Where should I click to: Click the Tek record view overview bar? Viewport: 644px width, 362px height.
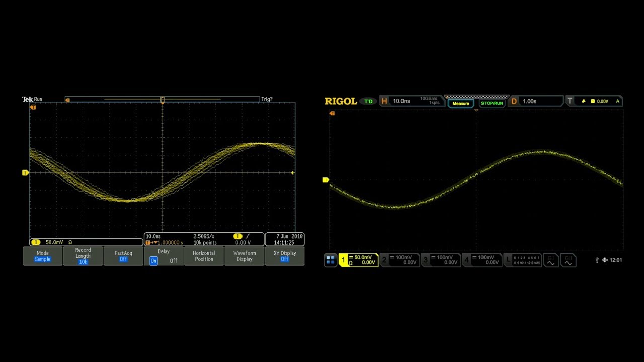(x=162, y=100)
